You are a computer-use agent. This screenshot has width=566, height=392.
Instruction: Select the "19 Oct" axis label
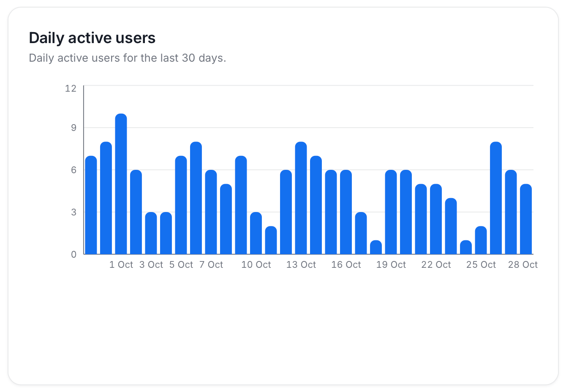click(x=391, y=265)
